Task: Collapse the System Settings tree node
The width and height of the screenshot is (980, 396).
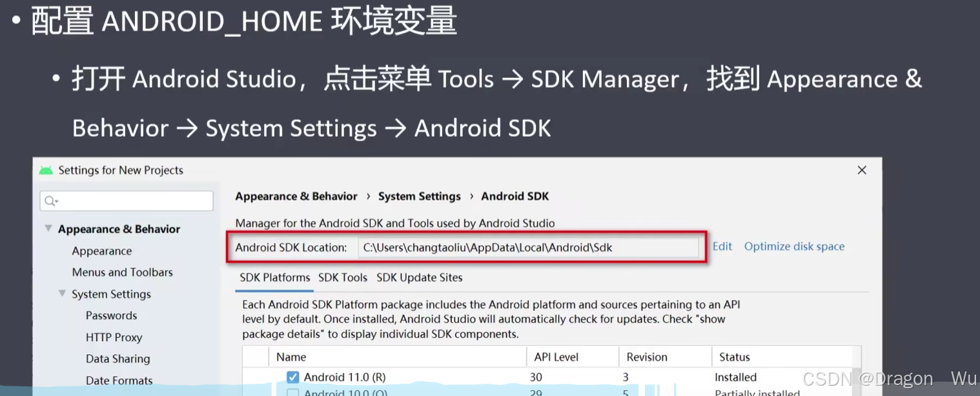Action: [x=62, y=294]
